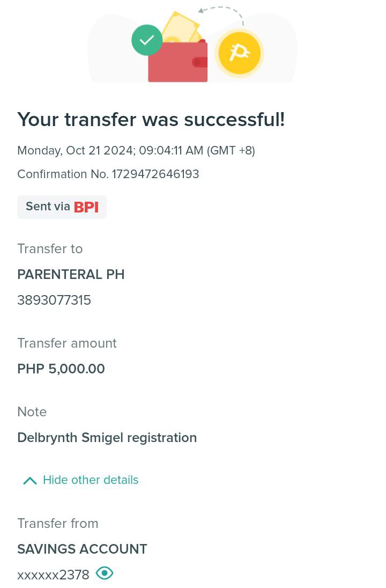Select the confirmation number 1729472646193
The height and width of the screenshot is (588, 386).
coord(155,174)
